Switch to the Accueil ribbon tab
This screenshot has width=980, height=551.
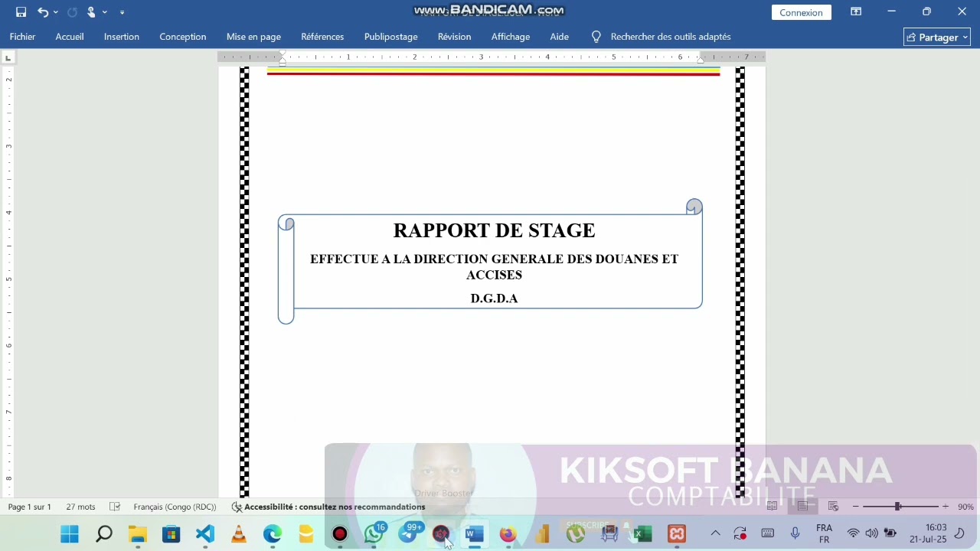tap(70, 37)
